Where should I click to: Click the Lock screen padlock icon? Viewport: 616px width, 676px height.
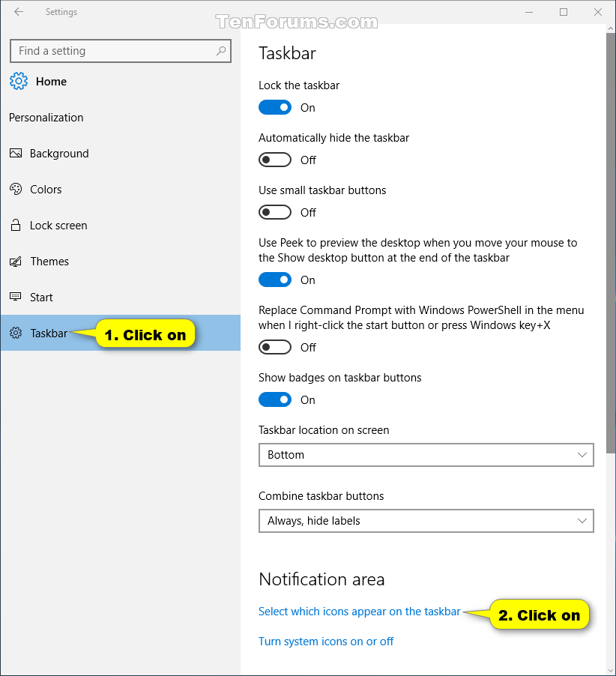pos(16,225)
